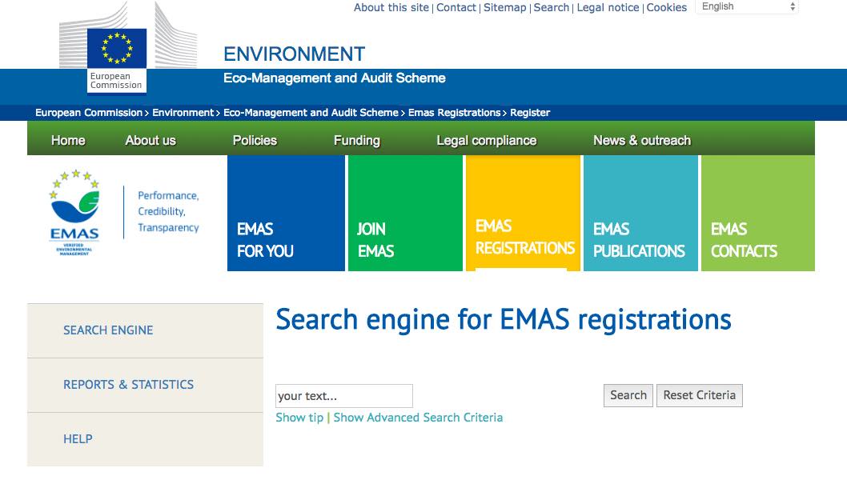Click the Search button
This screenshot has height=504, width=847.
628,395
